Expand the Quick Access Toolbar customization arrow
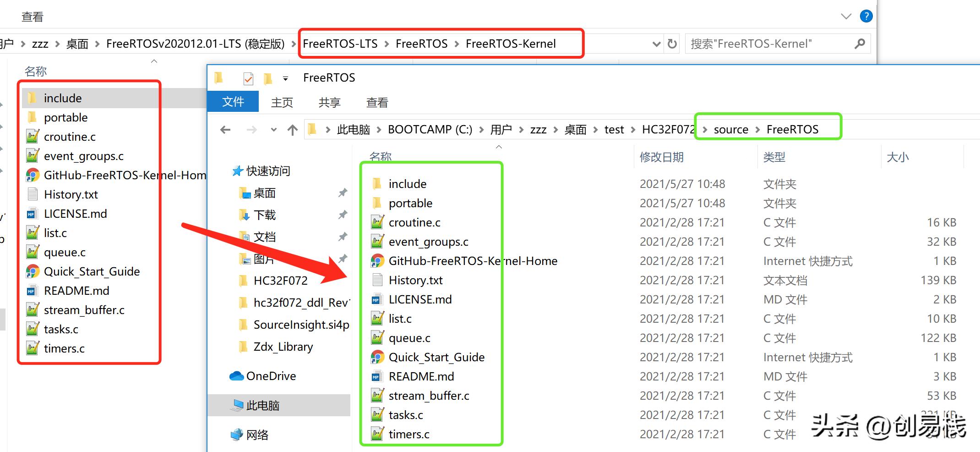Viewport: 980px width, 452px height. coord(285,78)
